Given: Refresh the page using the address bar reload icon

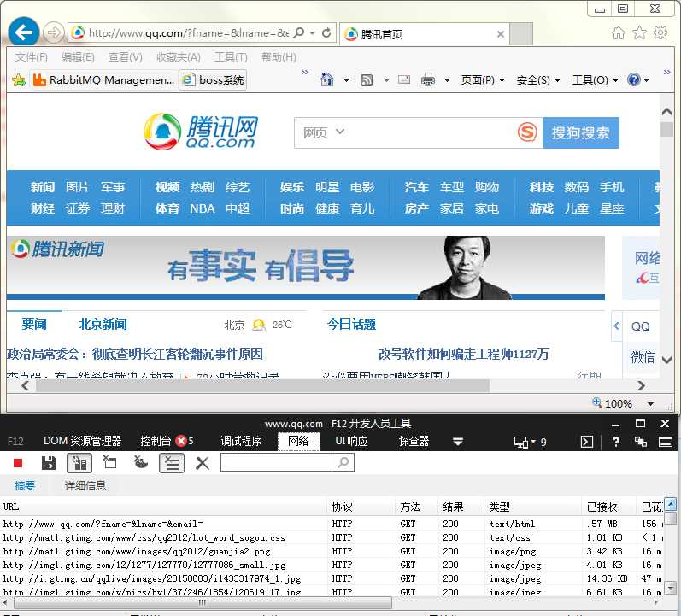Looking at the screenshot, I should pyautogui.click(x=326, y=32).
